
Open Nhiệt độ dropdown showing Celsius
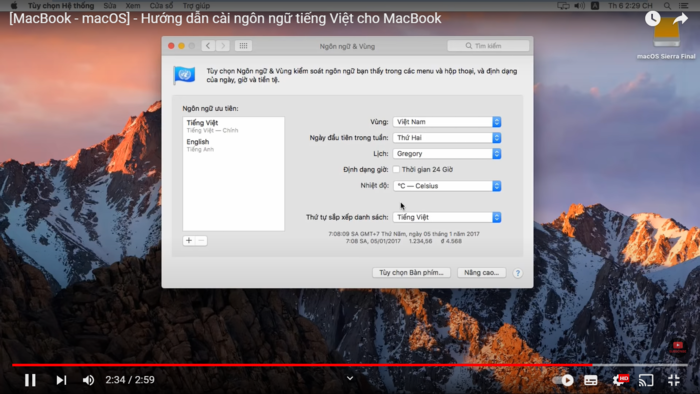coord(447,186)
